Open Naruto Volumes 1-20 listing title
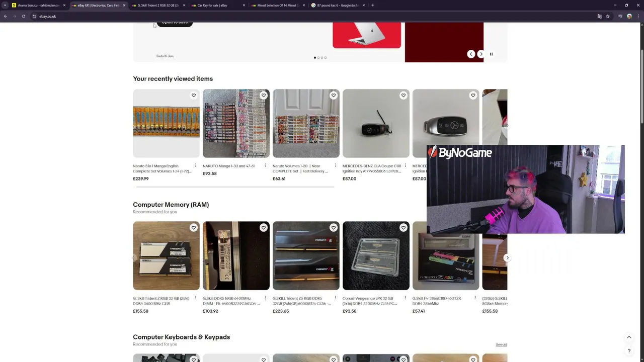The image size is (644, 362). click(300, 168)
